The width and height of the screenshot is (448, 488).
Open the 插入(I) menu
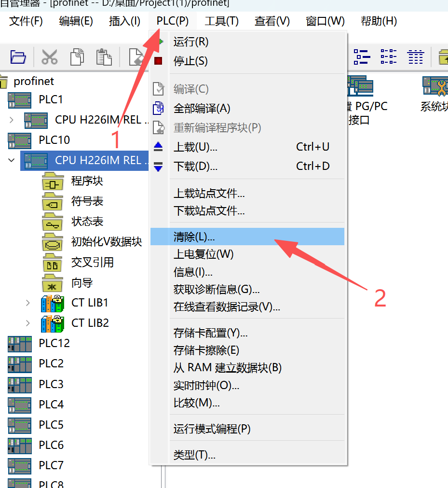pyautogui.click(x=125, y=21)
